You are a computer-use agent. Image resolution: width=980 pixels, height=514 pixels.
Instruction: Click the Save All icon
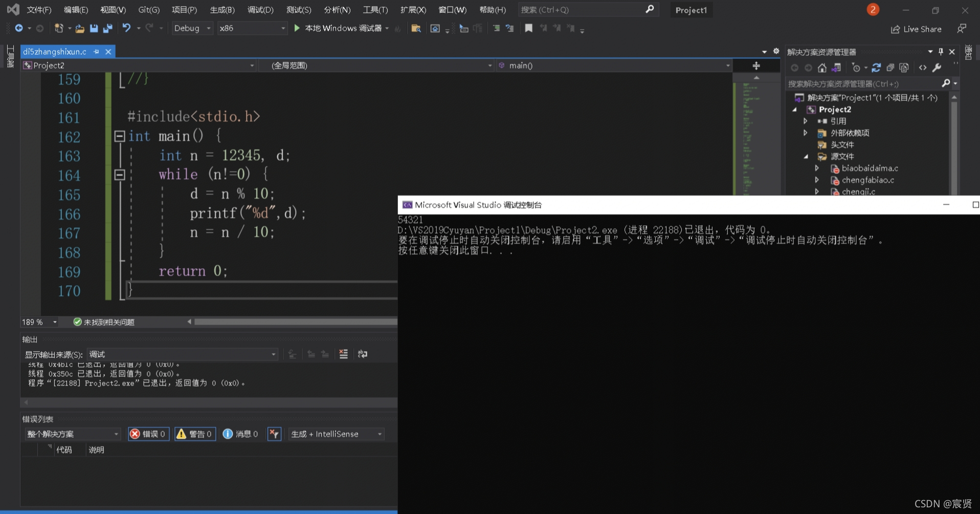[x=107, y=29]
